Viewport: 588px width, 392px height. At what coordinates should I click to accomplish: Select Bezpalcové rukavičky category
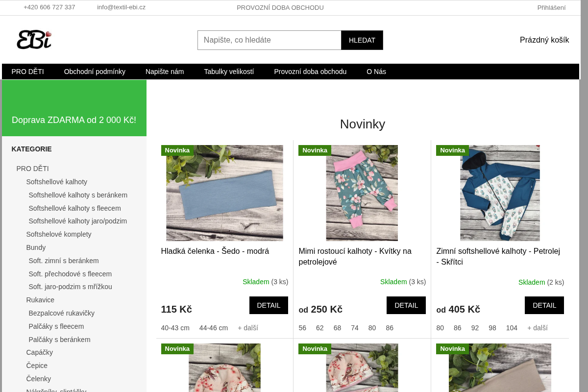point(62,313)
